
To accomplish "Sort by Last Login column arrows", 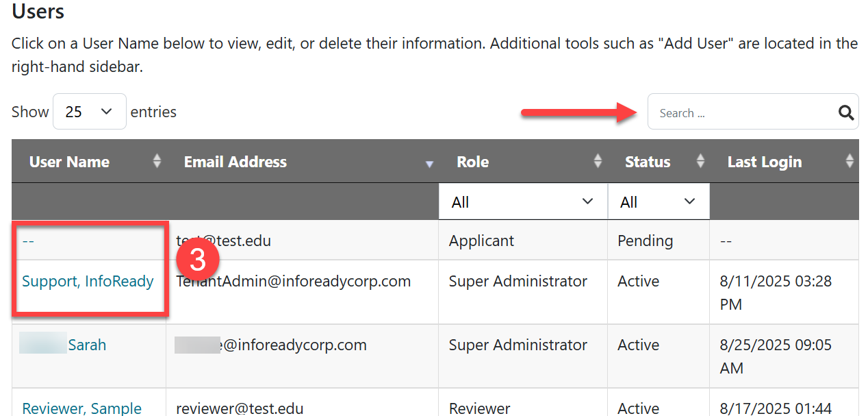I will click(x=850, y=161).
